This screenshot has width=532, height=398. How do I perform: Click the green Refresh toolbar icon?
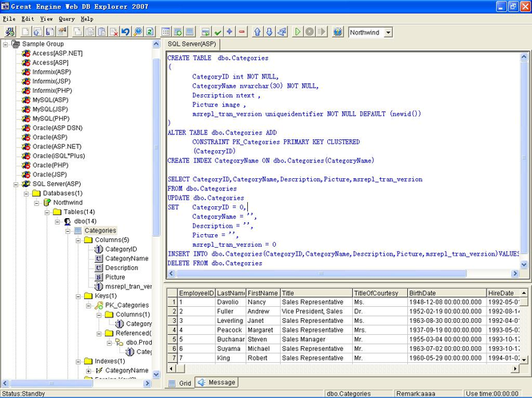[150, 32]
